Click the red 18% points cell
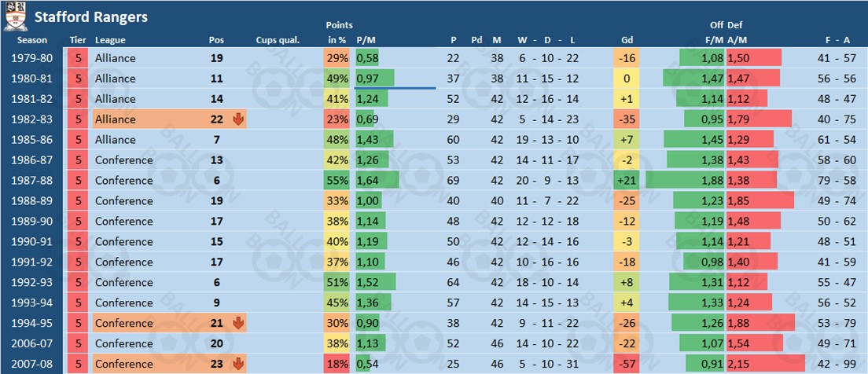 337,364
